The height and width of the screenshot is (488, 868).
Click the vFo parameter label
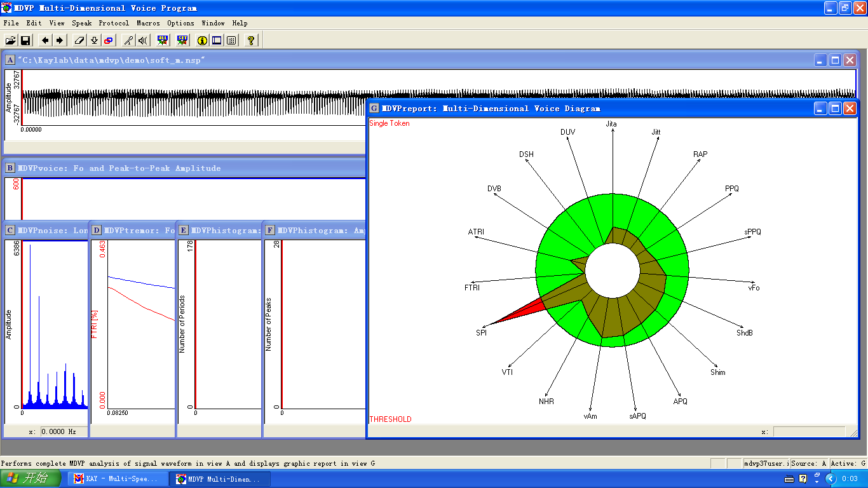754,288
